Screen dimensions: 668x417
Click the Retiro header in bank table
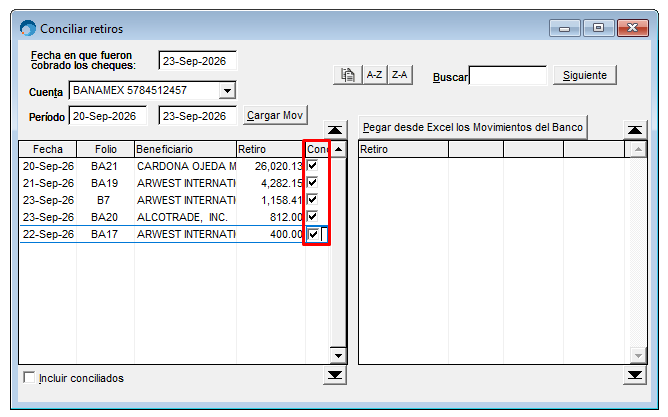point(403,149)
